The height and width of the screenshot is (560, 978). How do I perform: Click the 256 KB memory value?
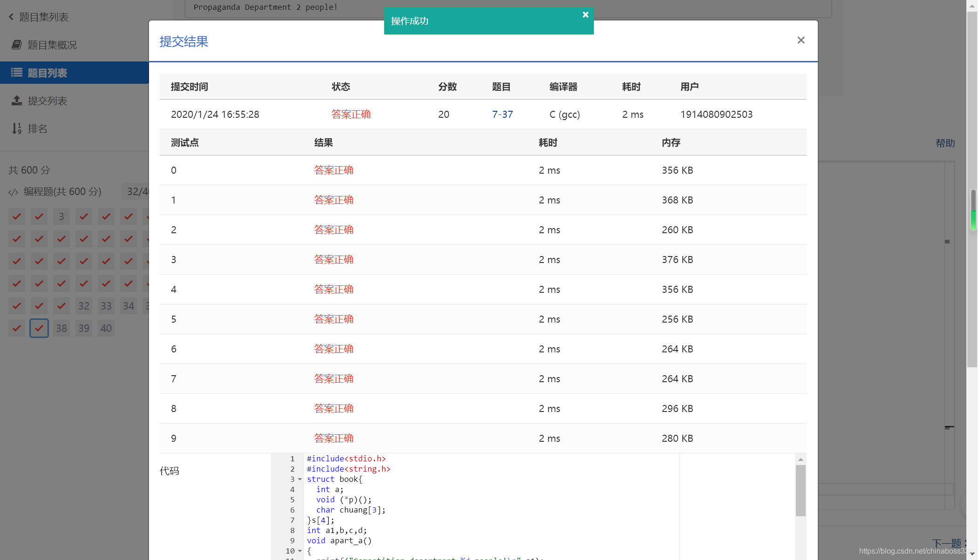tap(677, 319)
